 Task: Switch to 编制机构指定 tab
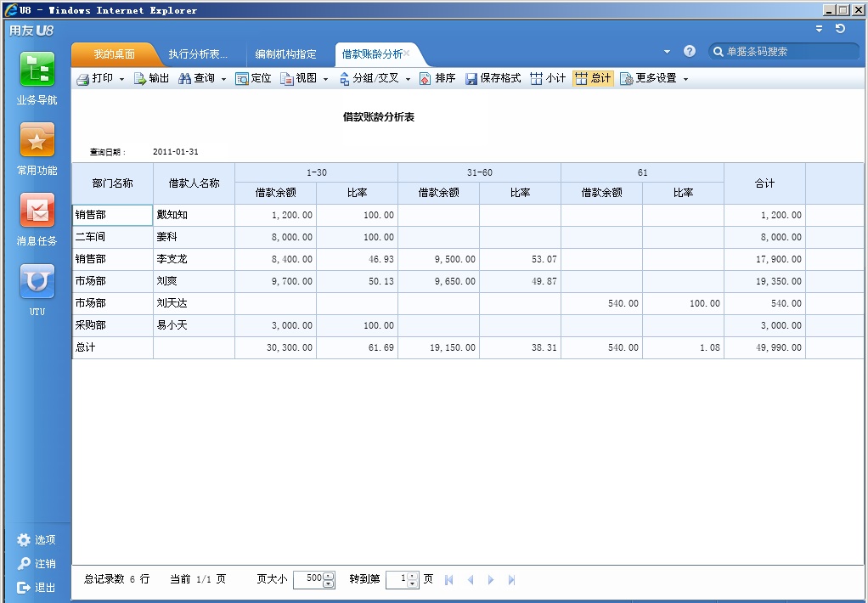point(285,54)
